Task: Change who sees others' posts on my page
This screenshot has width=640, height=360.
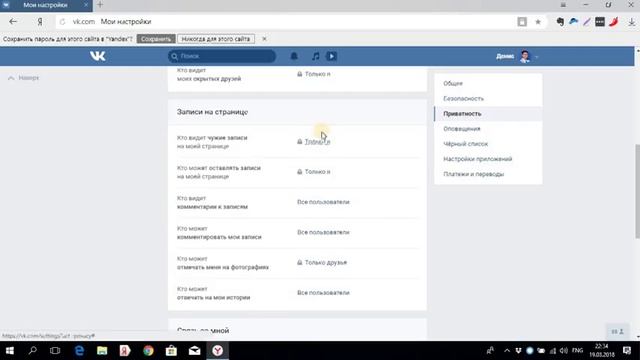Action: click(x=317, y=142)
